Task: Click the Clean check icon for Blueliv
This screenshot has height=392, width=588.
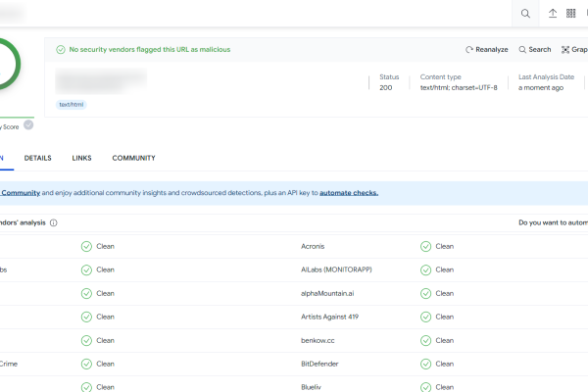Action: coord(425,387)
